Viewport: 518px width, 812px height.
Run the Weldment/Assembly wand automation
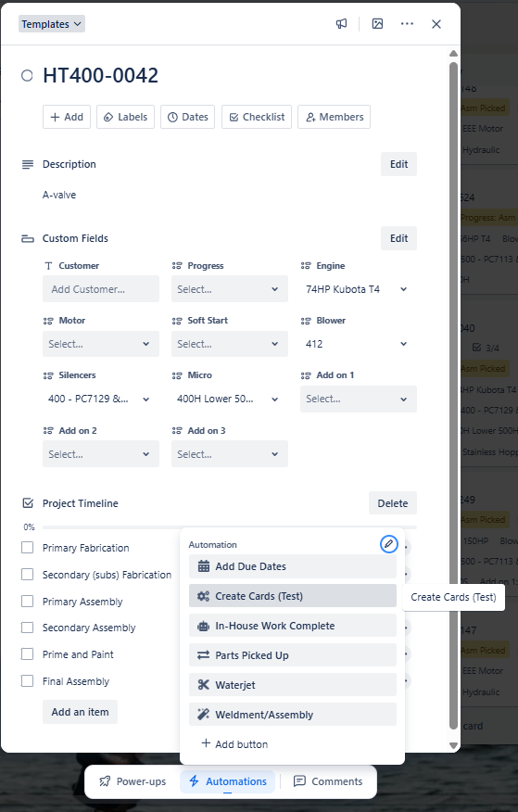click(293, 715)
